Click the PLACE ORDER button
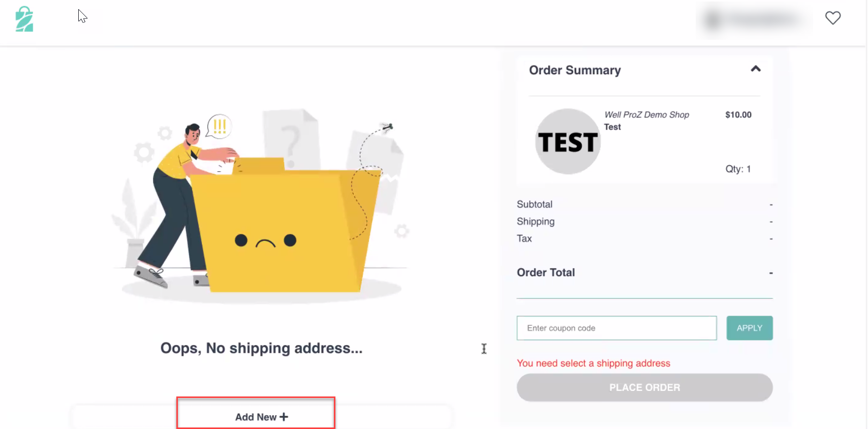 (644, 388)
